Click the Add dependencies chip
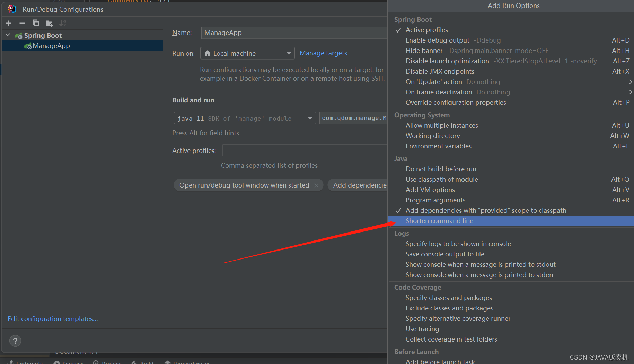634x364 pixels. click(358, 185)
